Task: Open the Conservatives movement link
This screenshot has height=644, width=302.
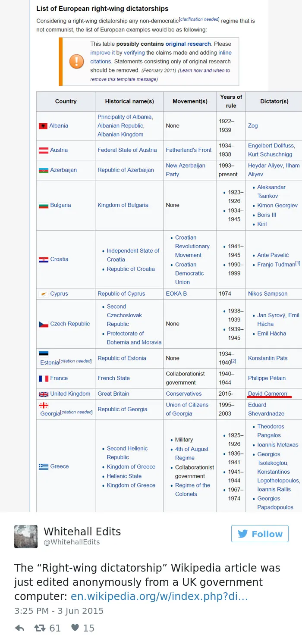Action: click(x=184, y=394)
